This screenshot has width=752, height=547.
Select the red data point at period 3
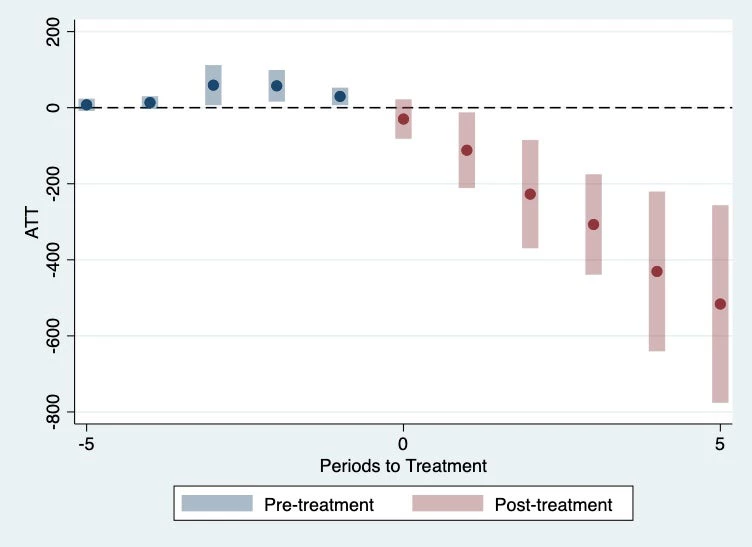593,224
